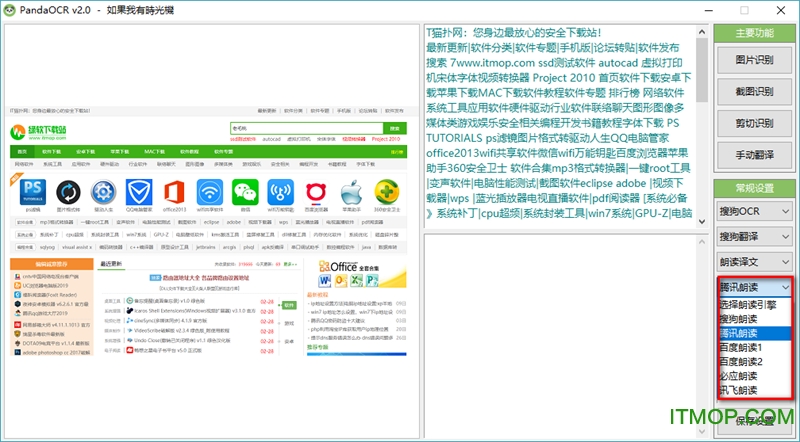Click the translation box scrollbar up arrow

[x=702, y=241]
